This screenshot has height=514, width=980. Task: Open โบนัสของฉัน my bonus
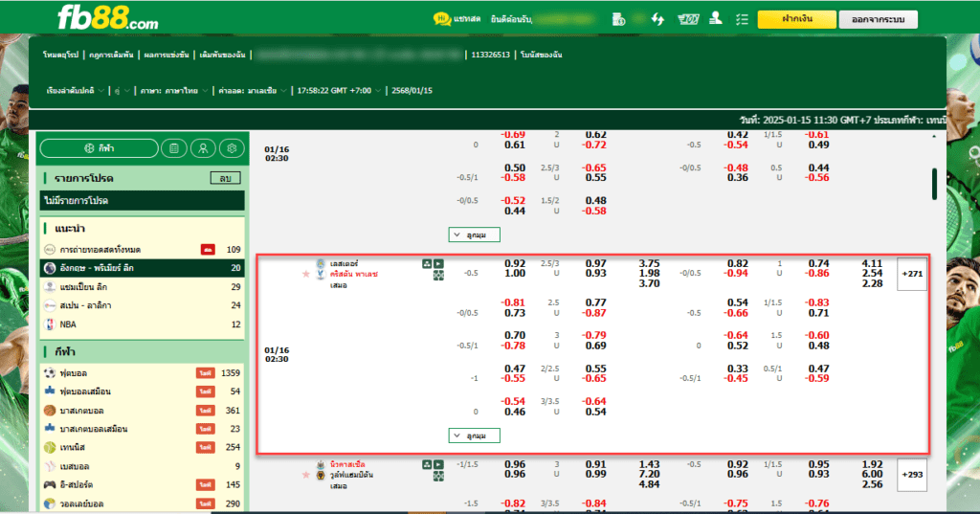point(542,55)
